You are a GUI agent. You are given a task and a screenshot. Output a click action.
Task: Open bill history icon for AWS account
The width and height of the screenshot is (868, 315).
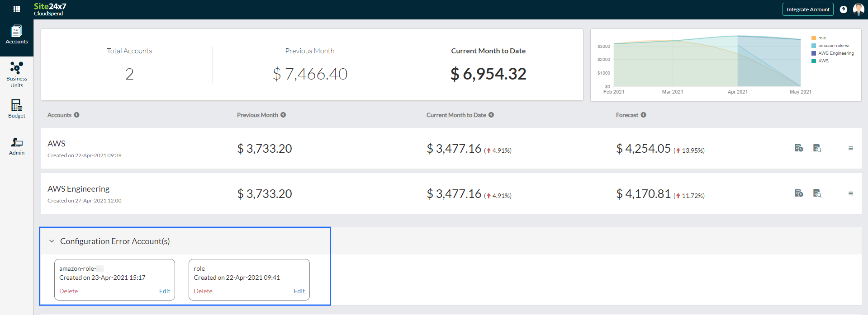(799, 148)
